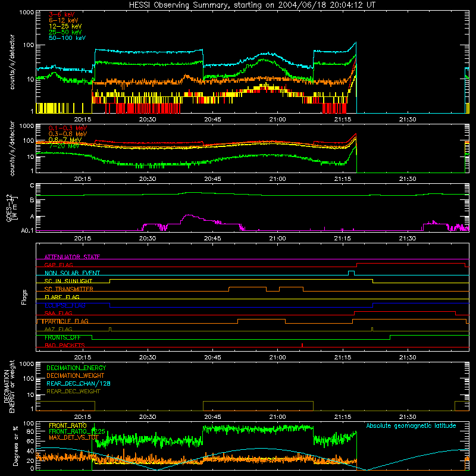Screen dimensions: 476x476
Task: Select the PARTICLE_FLAG label
Action: (65, 321)
